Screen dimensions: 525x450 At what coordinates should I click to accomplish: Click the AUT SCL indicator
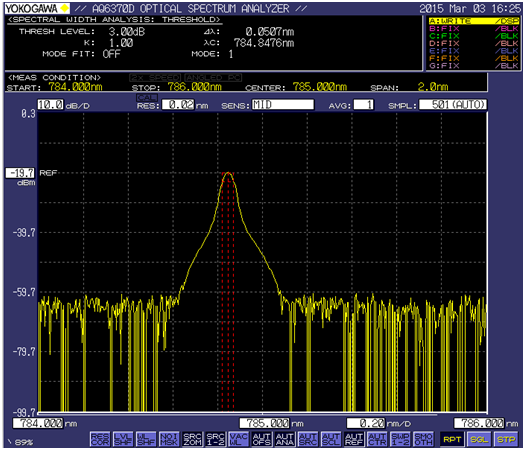(x=331, y=439)
